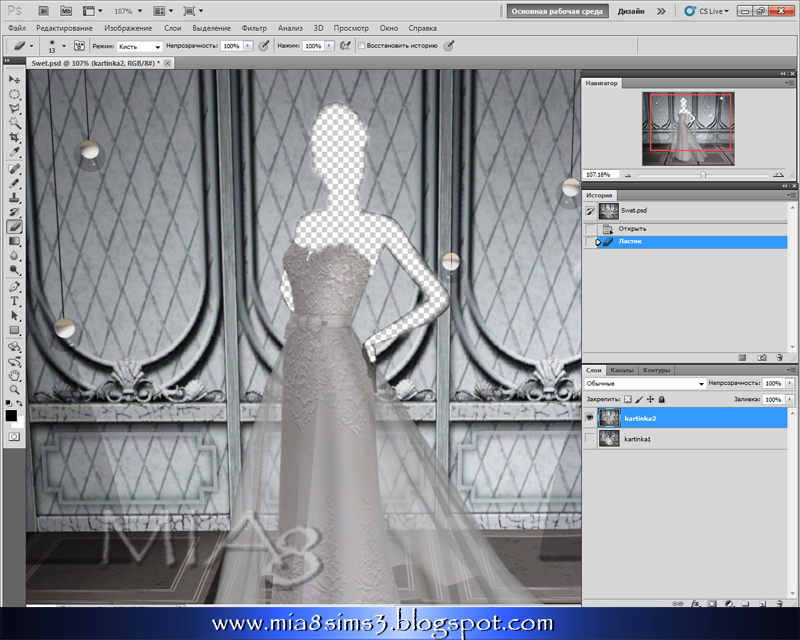This screenshot has height=640, width=800.
Task: Select the Eyedropper tool
Action: (x=14, y=152)
